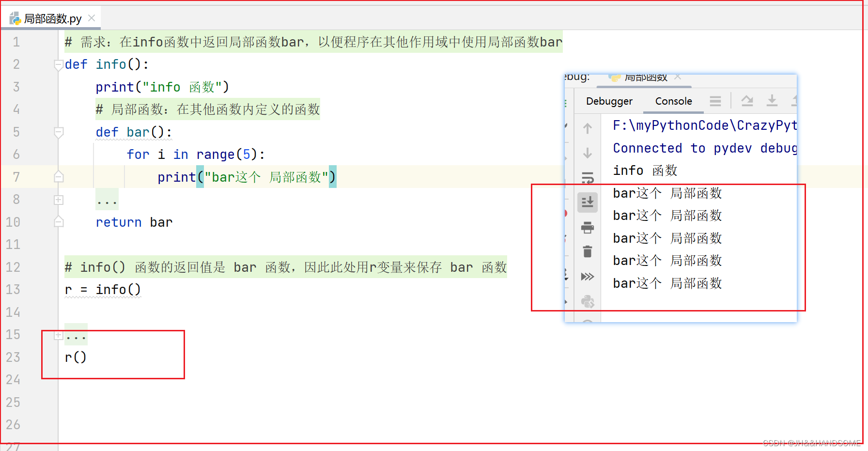Screen dimensions: 868x451
Task: Clear console with the trash icon
Action: pos(588,251)
